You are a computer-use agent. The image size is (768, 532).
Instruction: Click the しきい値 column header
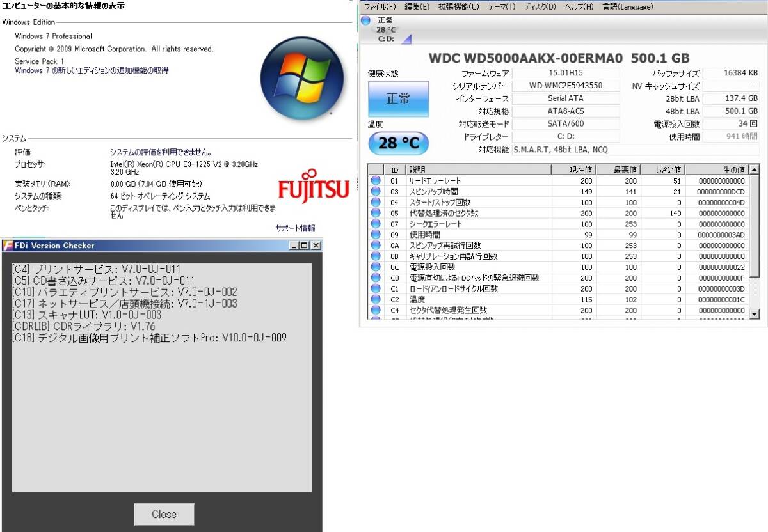(662, 170)
